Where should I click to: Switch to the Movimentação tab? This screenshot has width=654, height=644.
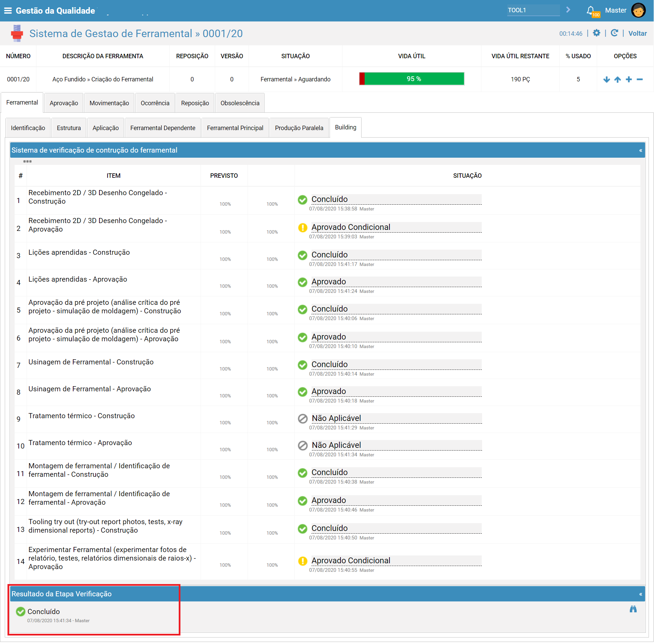(109, 103)
